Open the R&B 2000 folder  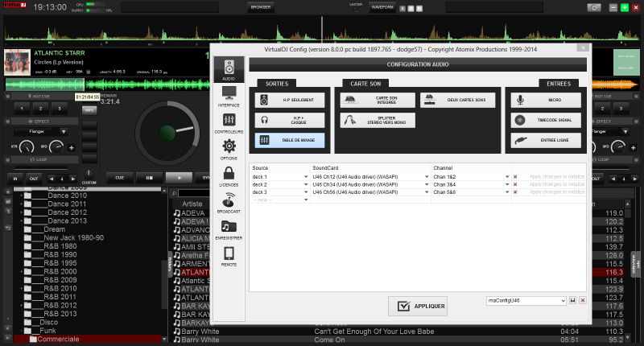[60, 272]
